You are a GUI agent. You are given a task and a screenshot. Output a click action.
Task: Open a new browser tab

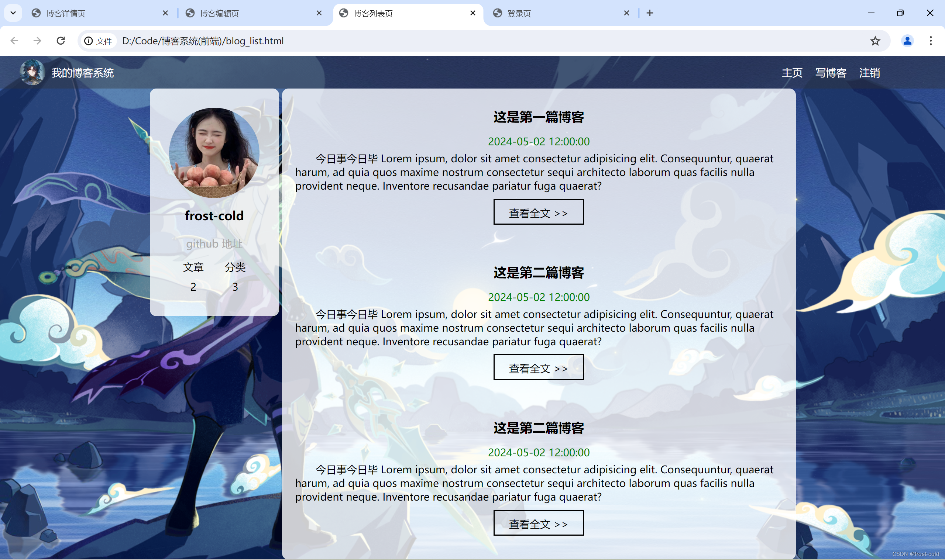(650, 13)
